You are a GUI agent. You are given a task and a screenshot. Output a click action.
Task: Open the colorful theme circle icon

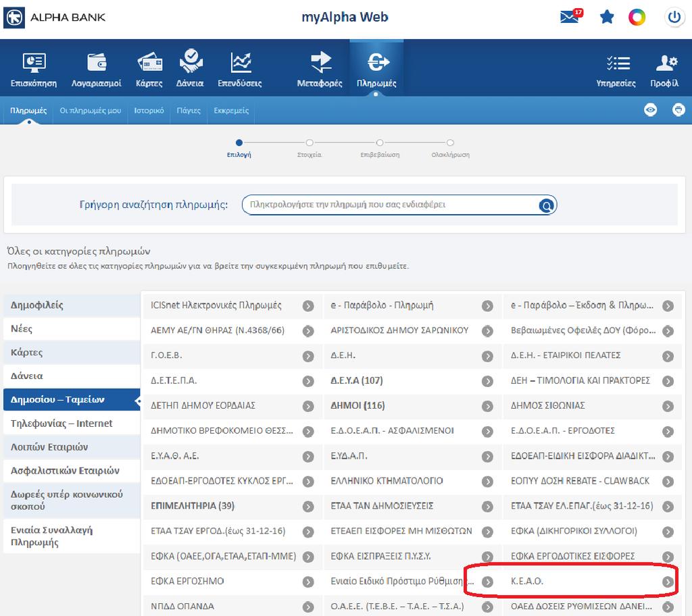[x=637, y=17]
